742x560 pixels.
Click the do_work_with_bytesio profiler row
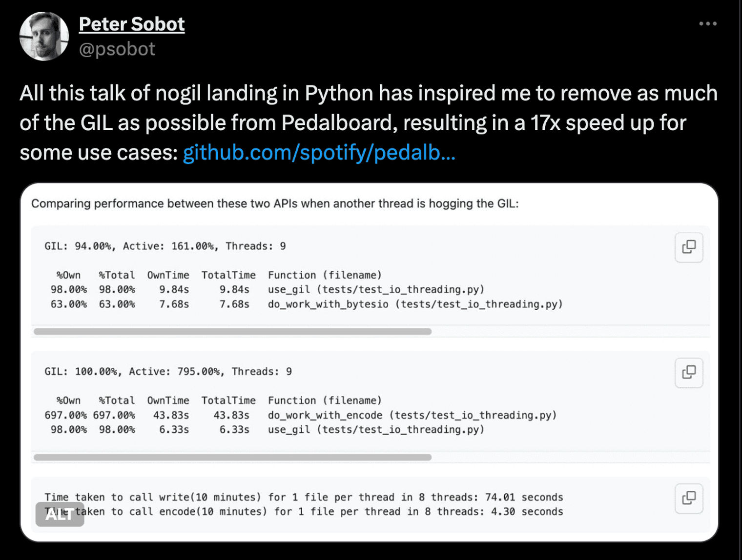[x=307, y=304]
